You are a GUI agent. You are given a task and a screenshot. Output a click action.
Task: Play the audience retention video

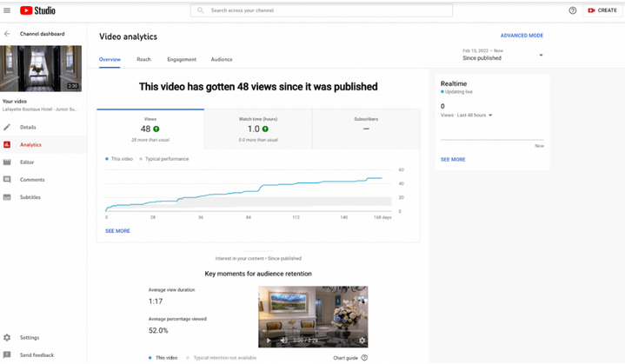click(x=269, y=341)
